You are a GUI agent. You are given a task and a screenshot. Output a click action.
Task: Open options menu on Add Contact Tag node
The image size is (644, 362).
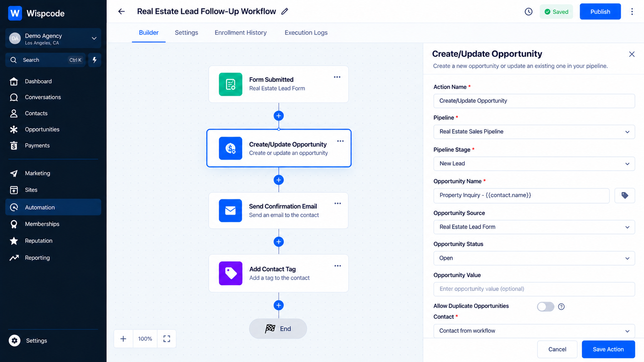tap(337, 266)
